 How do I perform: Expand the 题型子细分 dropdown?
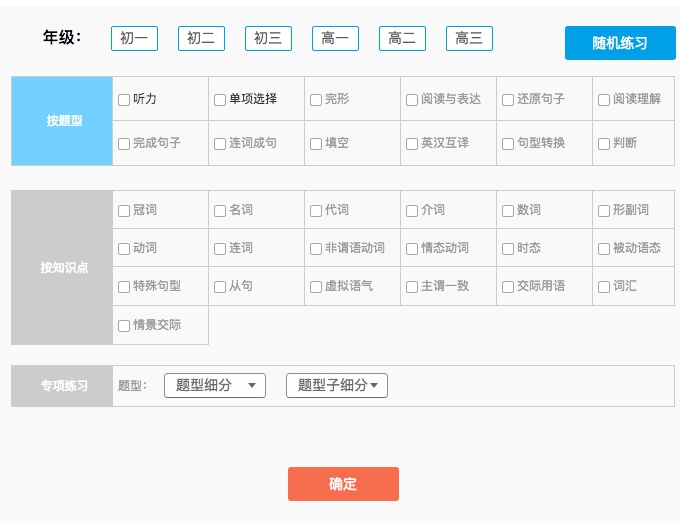[x=337, y=386]
